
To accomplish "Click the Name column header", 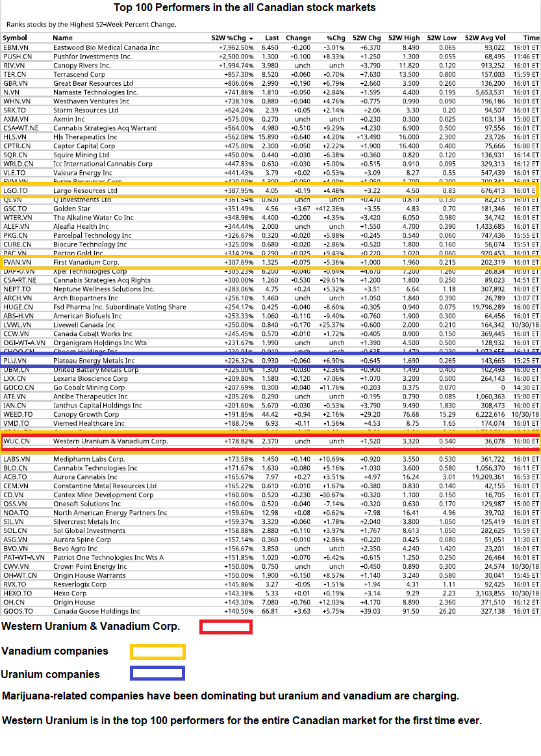I will click(x=62, y=38).
